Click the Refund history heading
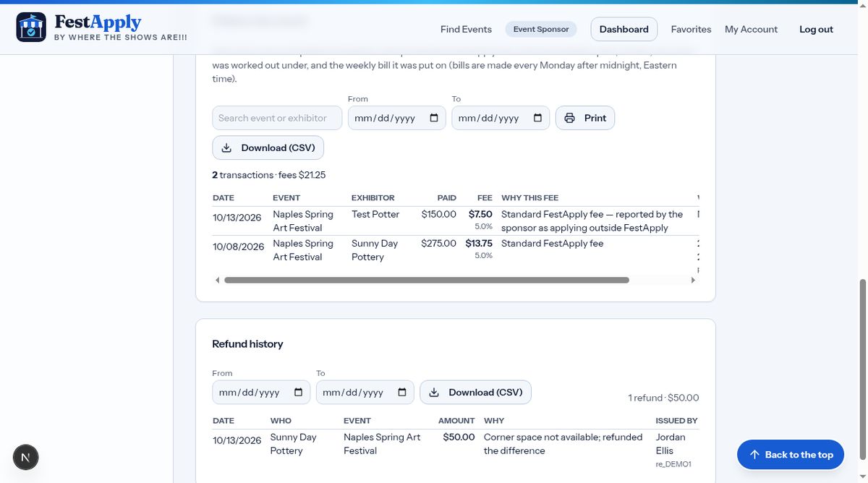This screenshot has width=868, height=483. click(x=247, y=344)
